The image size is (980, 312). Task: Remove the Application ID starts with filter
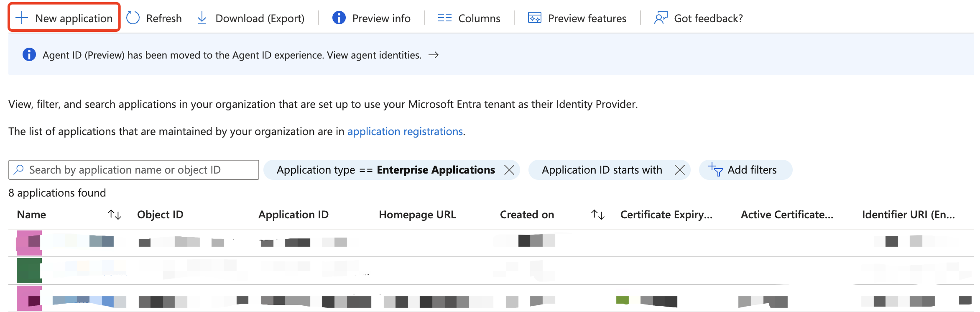pos(680,170)
